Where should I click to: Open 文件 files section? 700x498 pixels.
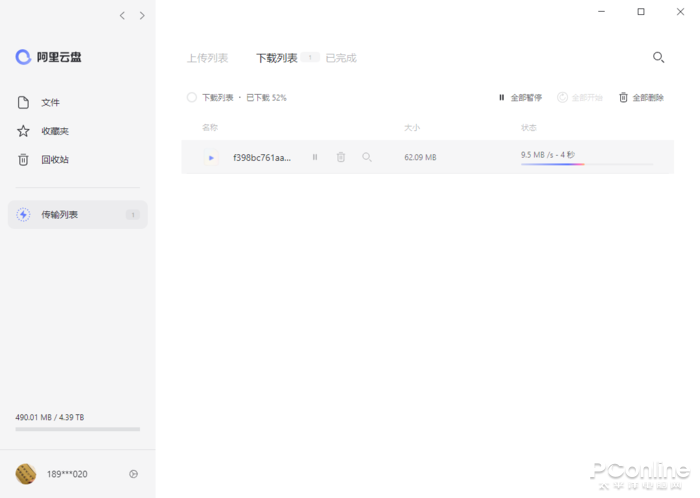[50, 103]
